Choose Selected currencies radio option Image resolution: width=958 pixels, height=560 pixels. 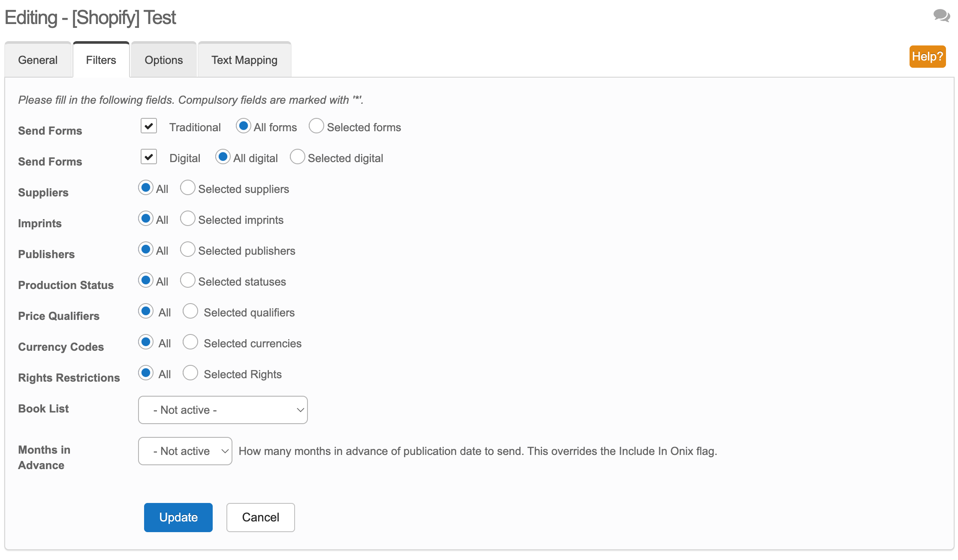pos(190,342)
